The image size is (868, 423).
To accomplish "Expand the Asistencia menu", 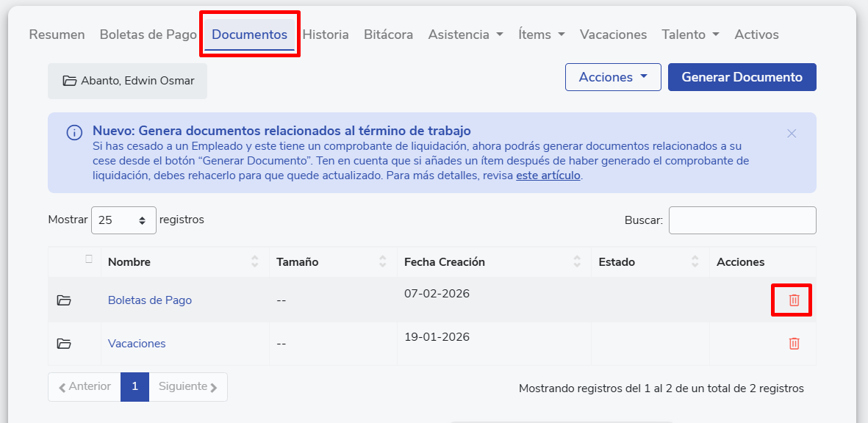I will [x=465, y=35].
